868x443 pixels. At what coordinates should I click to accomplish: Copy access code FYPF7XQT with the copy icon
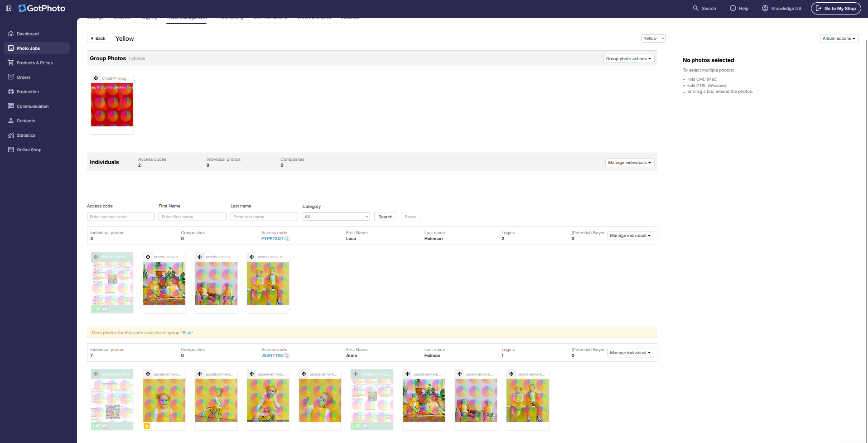tap(287, 239)
